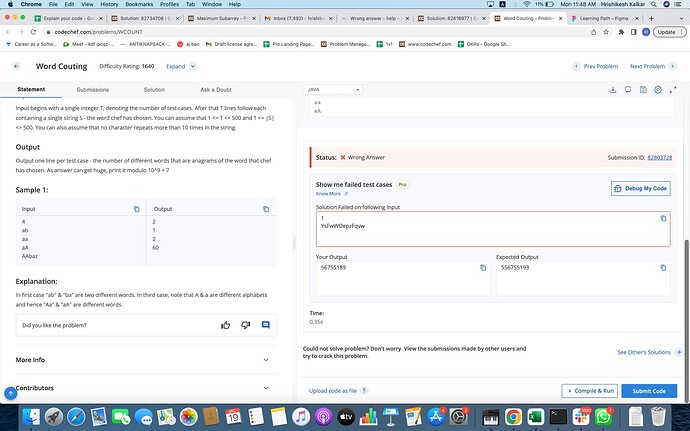Click the download code icon in editor toolbar

613,90
